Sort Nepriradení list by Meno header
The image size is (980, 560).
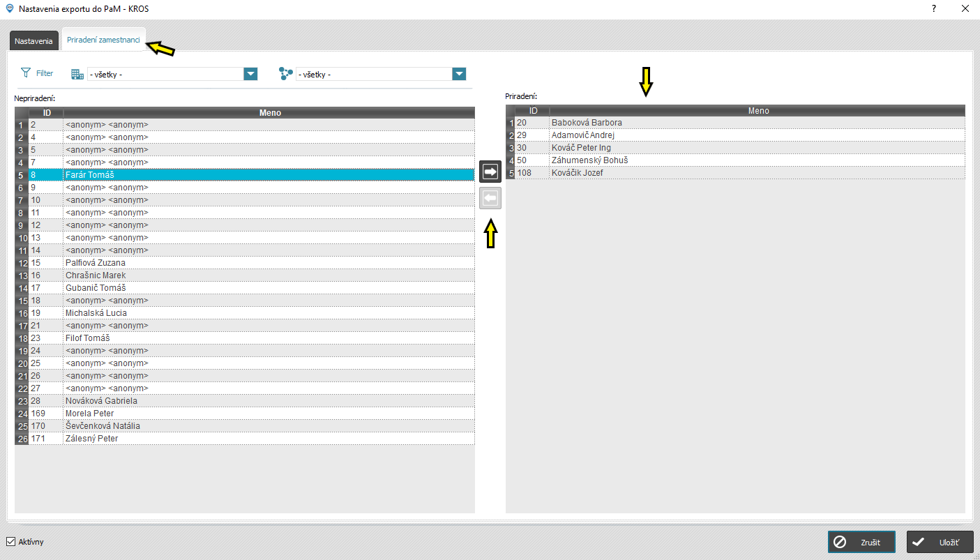point(269,112)
